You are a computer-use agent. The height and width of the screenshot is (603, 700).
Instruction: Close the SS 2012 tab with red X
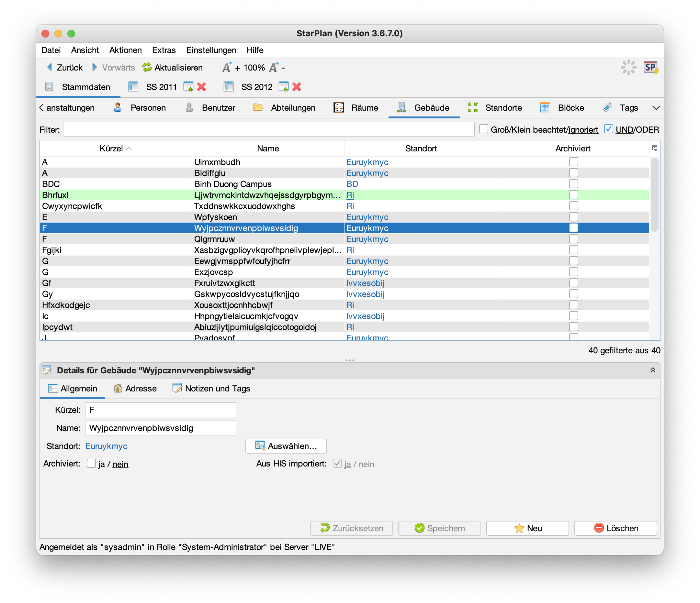[297, 87]
